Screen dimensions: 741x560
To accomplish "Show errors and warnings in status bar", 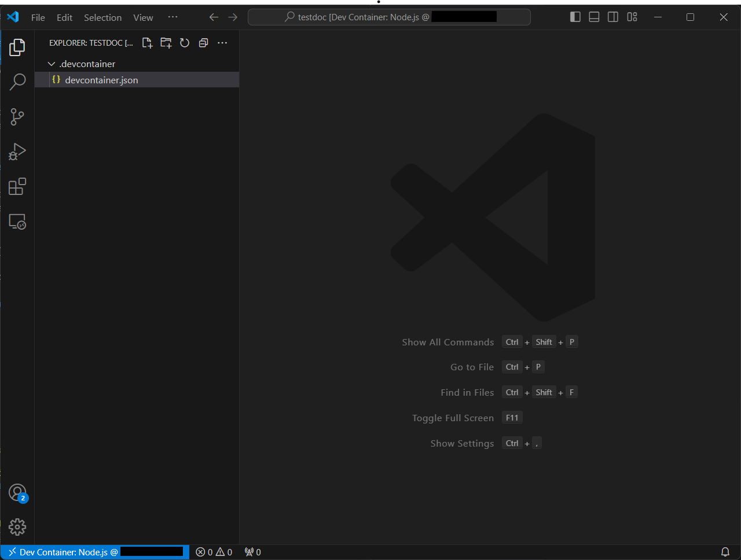I will click(214, 552).
